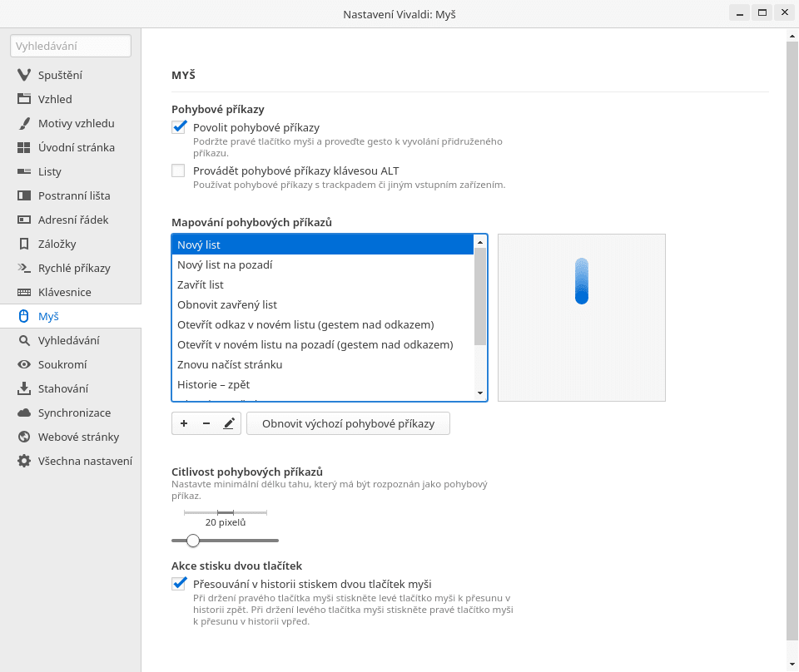Go to Klávesnice settings
The height and width of the screenshot is (672, 799).
click(70, 292)
